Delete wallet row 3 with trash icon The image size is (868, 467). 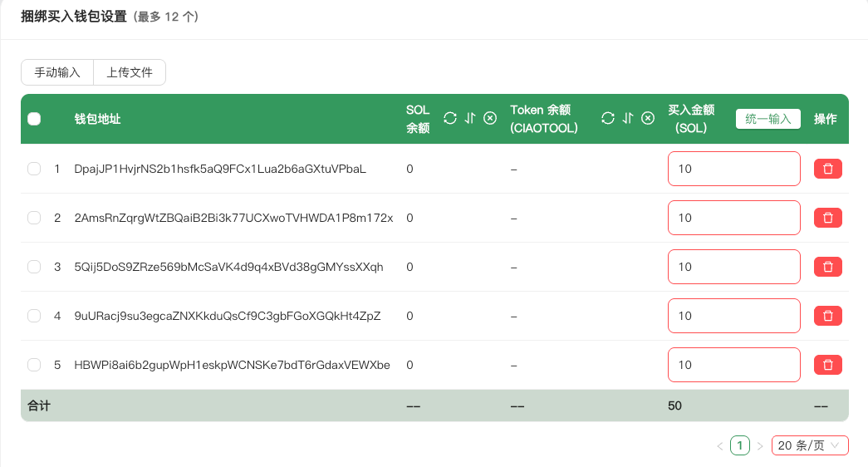(x=827, y=267)
